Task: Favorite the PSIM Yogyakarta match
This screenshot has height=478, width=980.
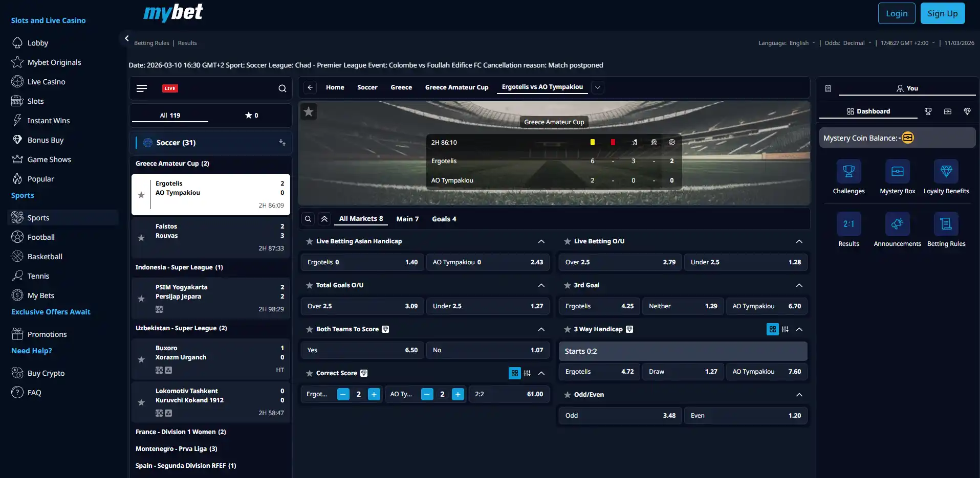Action: tap(141, 299)
